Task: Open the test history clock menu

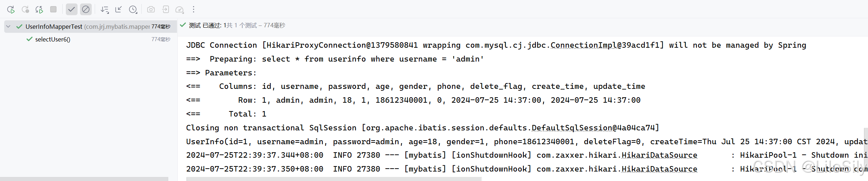Action: pos(133,9)
